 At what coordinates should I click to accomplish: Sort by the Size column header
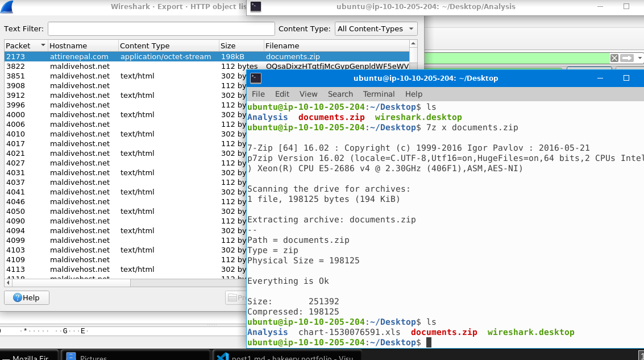[241, 45]
